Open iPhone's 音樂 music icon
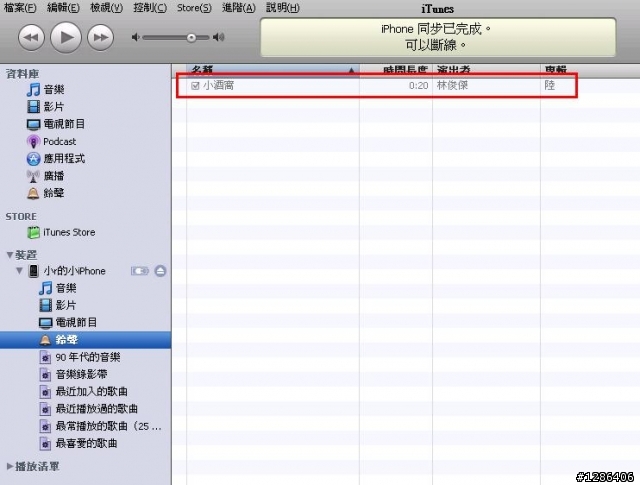The height and width of the screenshot is (485, 640). (45, 288)
